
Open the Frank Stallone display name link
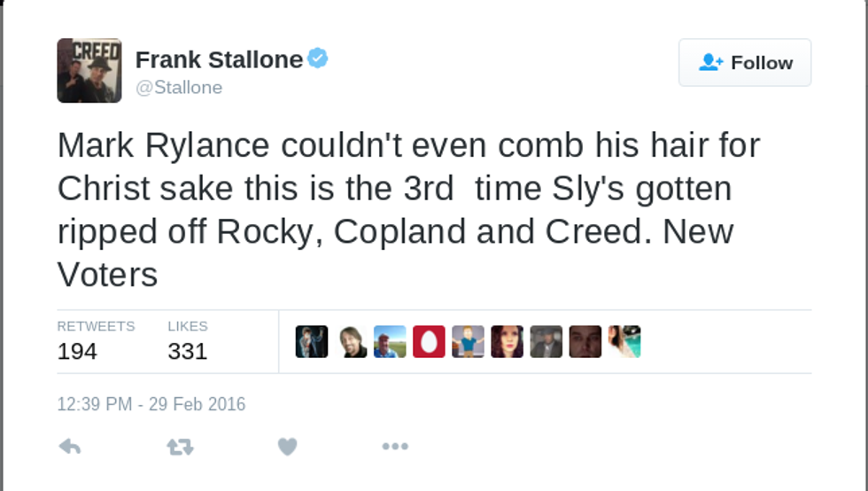(219, 59)
